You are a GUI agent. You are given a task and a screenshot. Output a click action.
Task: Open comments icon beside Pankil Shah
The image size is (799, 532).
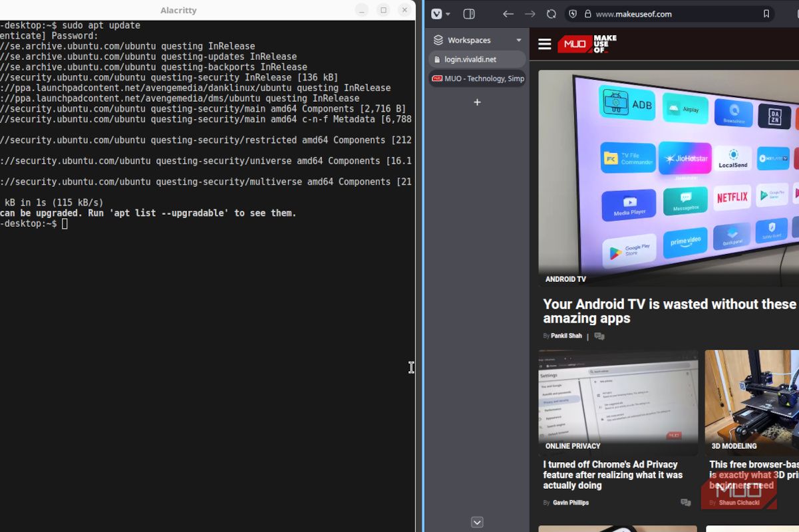599,336
